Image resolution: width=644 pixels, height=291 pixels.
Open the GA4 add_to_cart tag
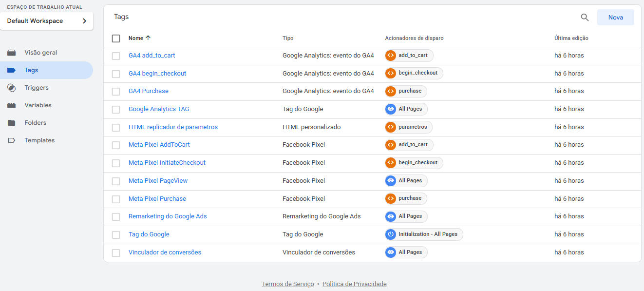(152, 56)
